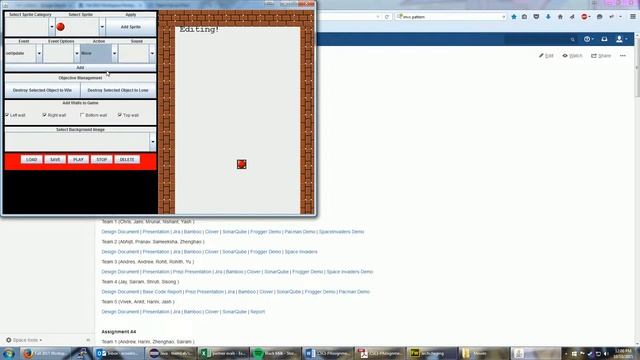Open the browser hamburger menu
The image size is (640, 360).
coord(633,17)
